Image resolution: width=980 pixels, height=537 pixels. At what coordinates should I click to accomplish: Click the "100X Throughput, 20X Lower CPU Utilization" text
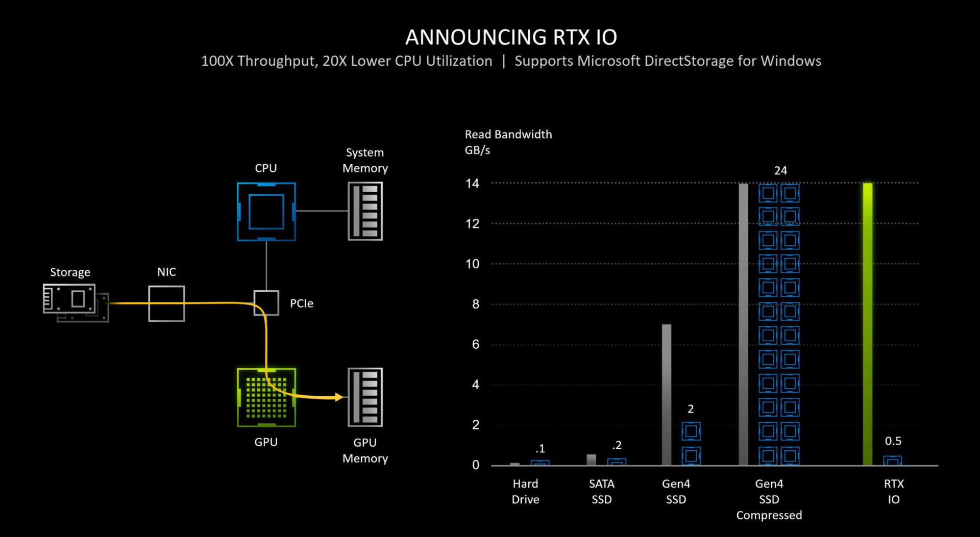(x=347, y=61)
